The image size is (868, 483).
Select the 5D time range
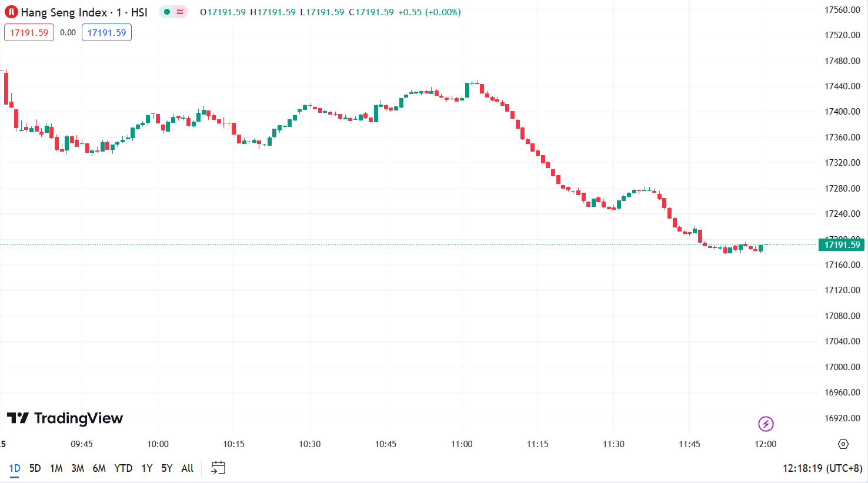pos(35,468)
